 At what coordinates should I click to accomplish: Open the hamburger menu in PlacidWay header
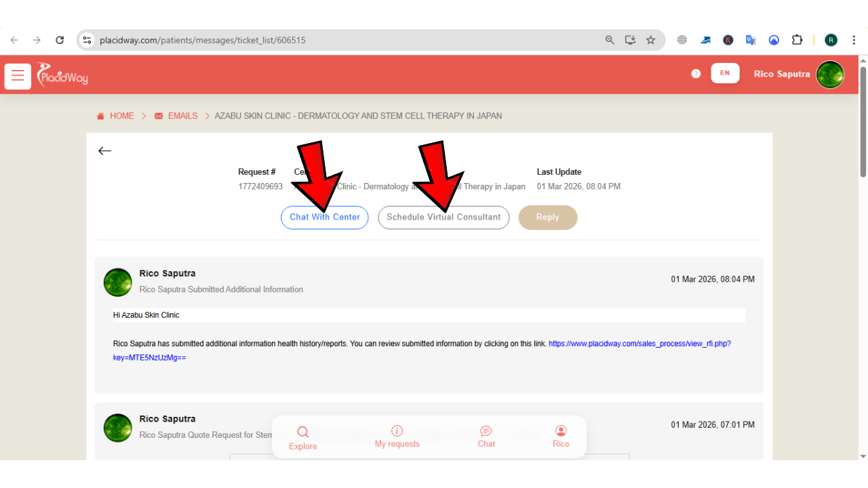coord(18,76)
